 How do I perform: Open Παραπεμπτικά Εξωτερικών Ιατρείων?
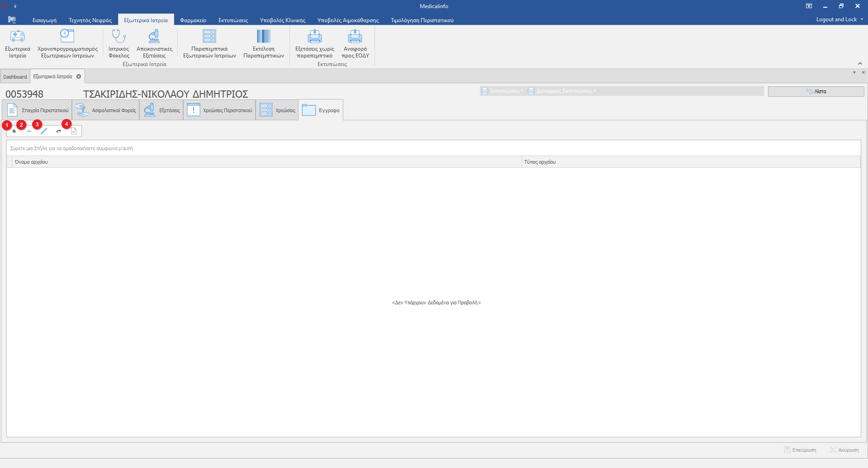tap(209, 43)
